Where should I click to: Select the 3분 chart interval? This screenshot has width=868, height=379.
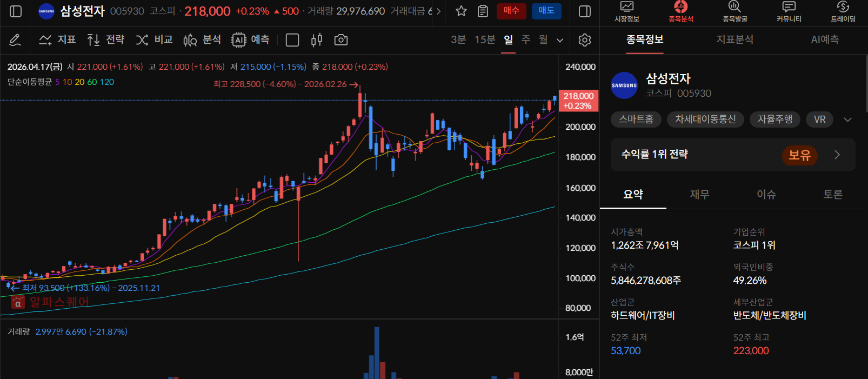coord(458,40)
